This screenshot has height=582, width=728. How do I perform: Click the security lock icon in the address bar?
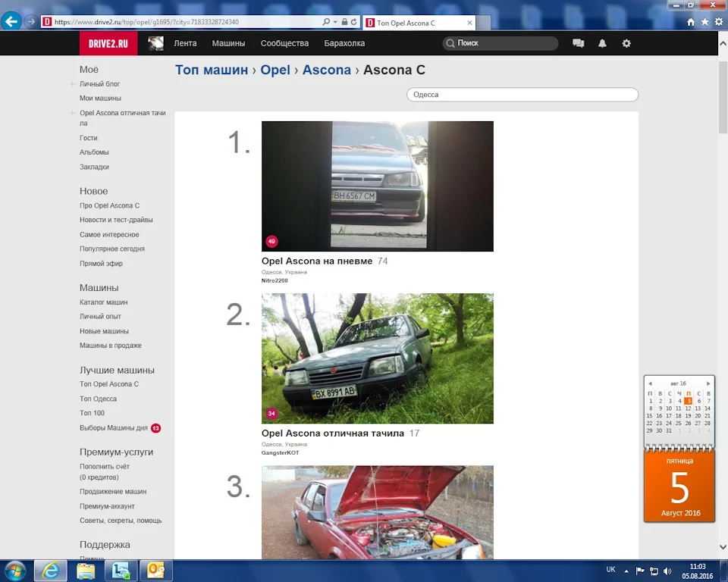tap(344, 22)
